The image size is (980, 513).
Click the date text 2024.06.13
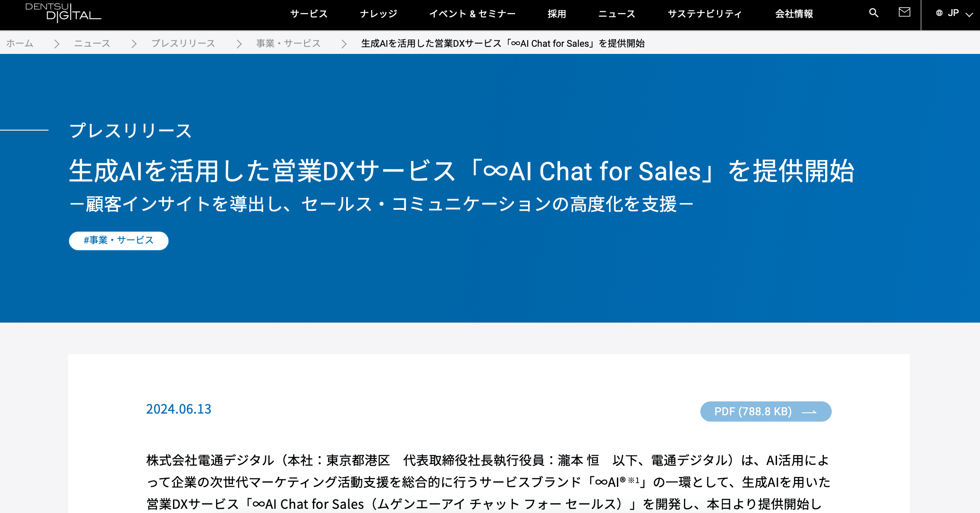(x=179, y=409)
